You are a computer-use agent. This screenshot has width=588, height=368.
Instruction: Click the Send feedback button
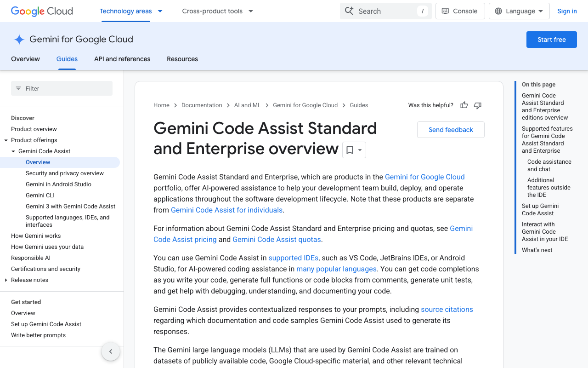[451, 130]
